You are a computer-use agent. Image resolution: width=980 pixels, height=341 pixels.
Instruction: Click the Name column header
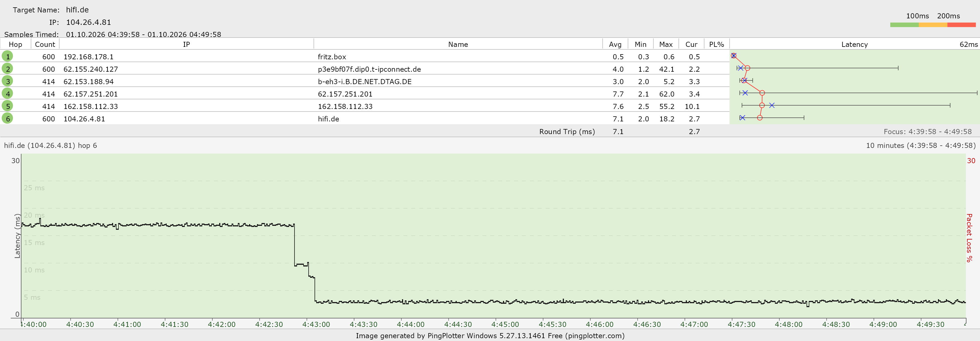(458, 44)
